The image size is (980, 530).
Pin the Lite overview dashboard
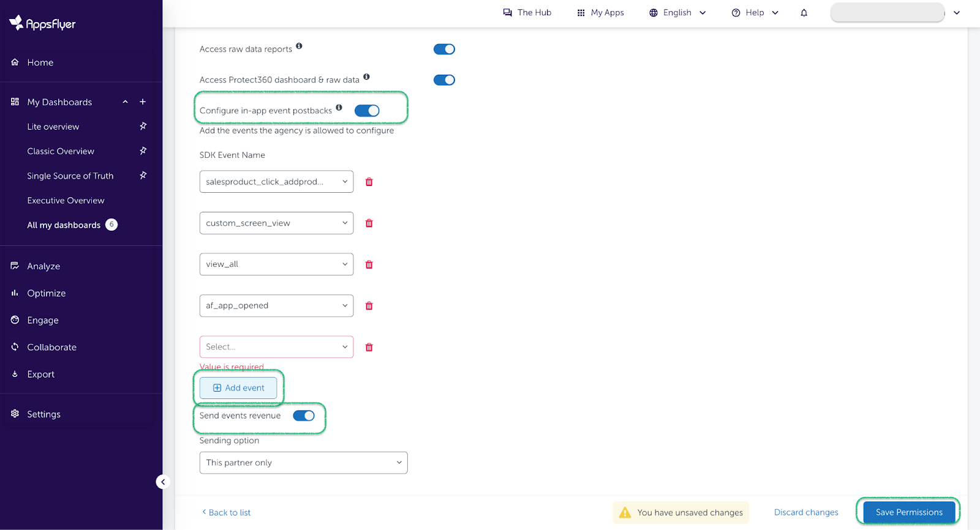click(x=143, y=126)
